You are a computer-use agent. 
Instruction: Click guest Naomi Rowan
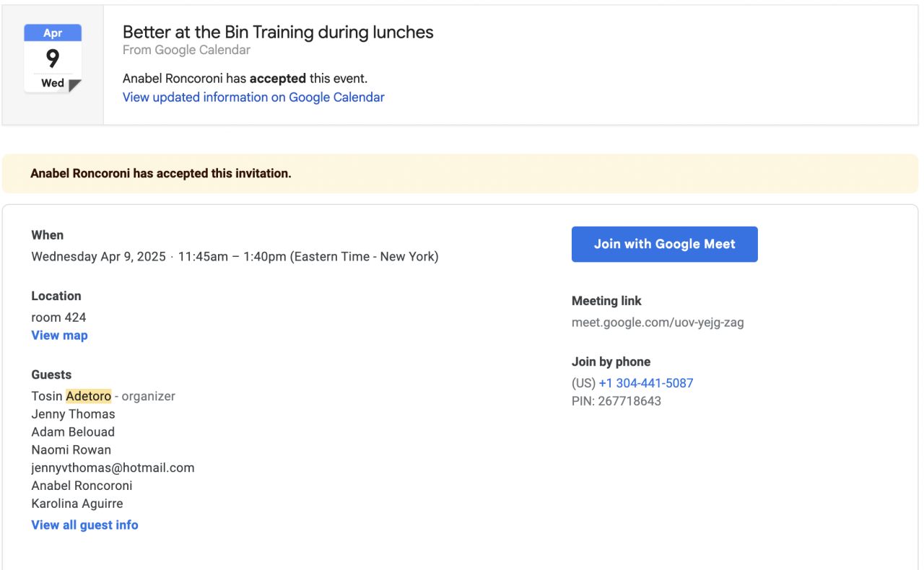(71, 450)
